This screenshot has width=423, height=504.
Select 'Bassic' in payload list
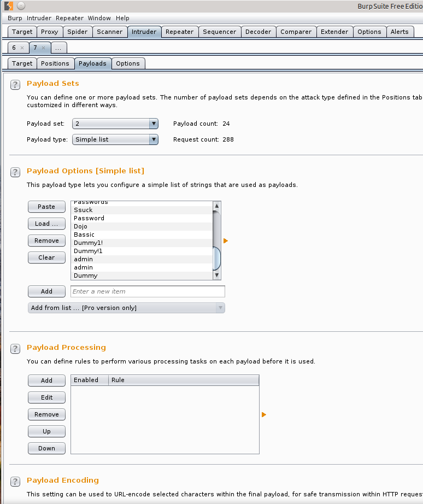(x=142, y=235)
